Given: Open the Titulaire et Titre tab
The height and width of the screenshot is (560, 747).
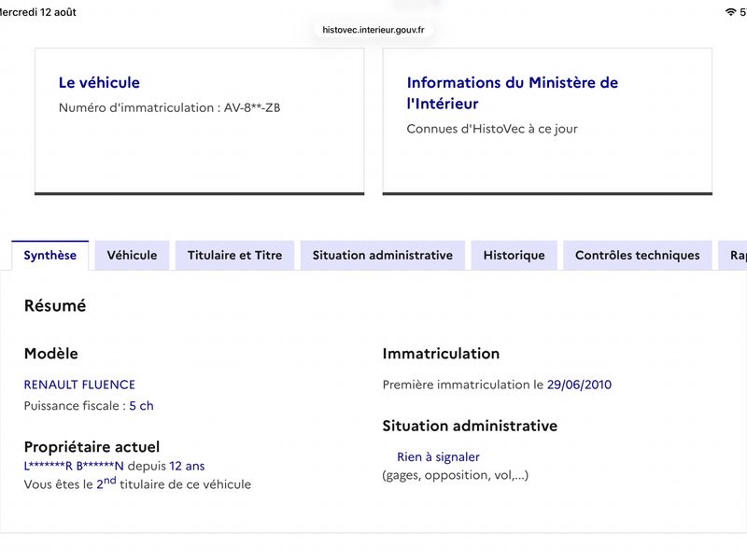Looking at the screenshot, I should pyautogui.click(x=235, y=255).
